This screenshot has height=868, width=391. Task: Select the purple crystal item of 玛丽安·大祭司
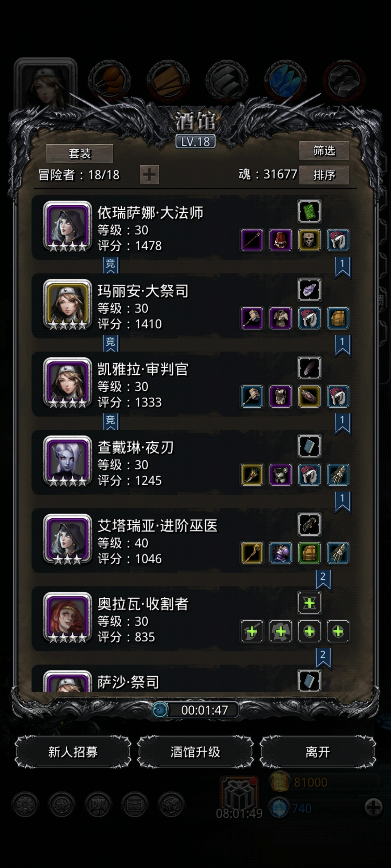pos(309,290)
